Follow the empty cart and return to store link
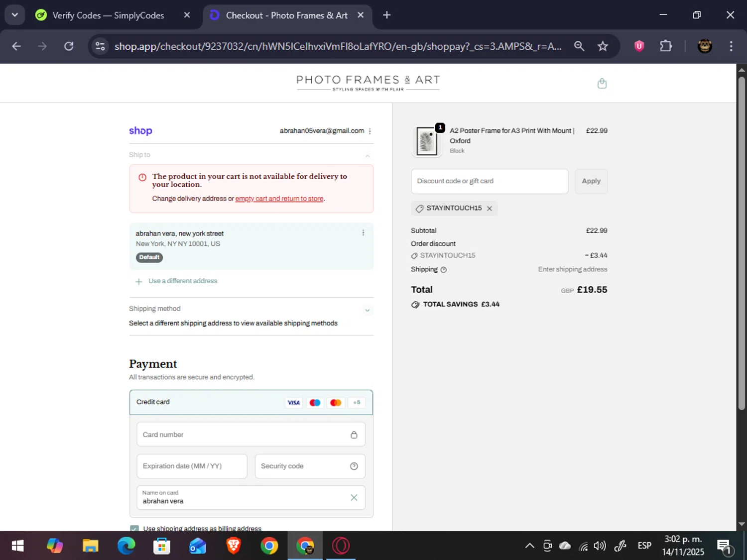The width and height of the screenshot is (747, 560). [x=279, y=199]
